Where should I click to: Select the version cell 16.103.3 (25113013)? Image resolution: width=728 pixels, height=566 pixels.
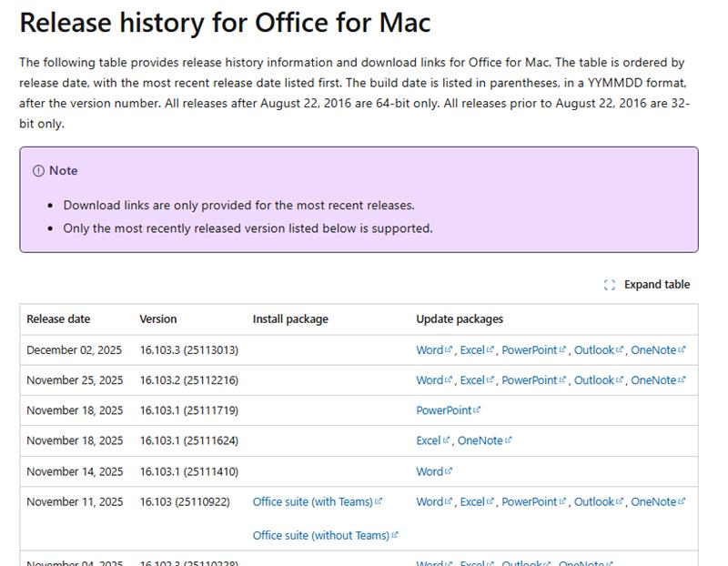(189, 349)
